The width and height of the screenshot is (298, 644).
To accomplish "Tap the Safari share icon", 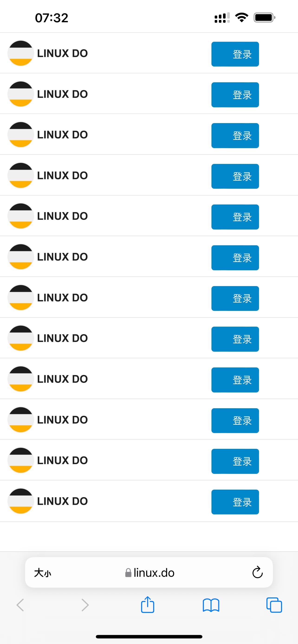I will [147, 605].
